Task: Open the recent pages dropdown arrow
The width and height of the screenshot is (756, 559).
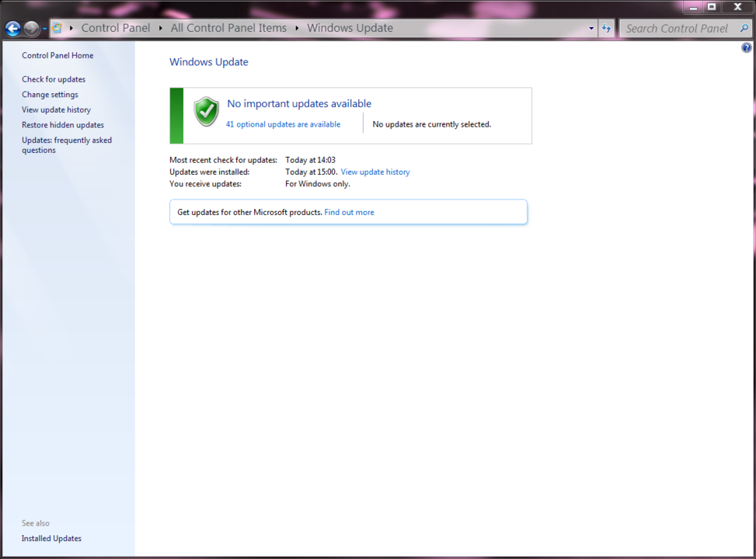Action: point(44,29)
